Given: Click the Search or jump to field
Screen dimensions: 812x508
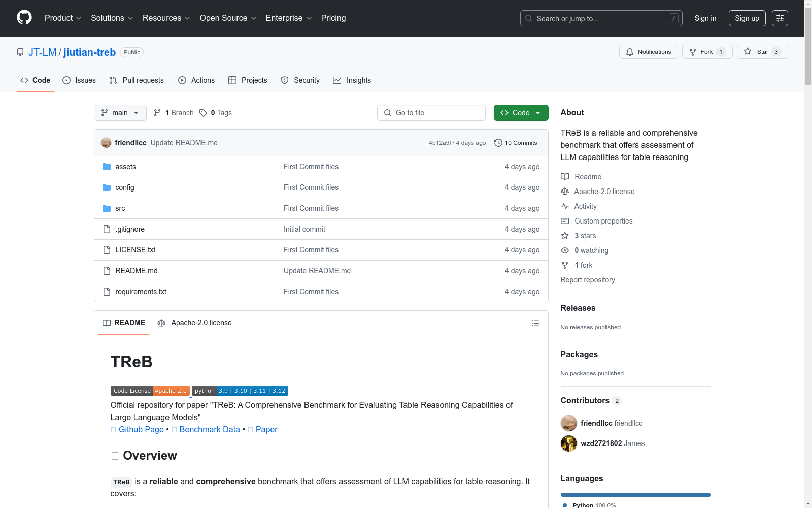Looking at the screenshot, I should point(601,18).
